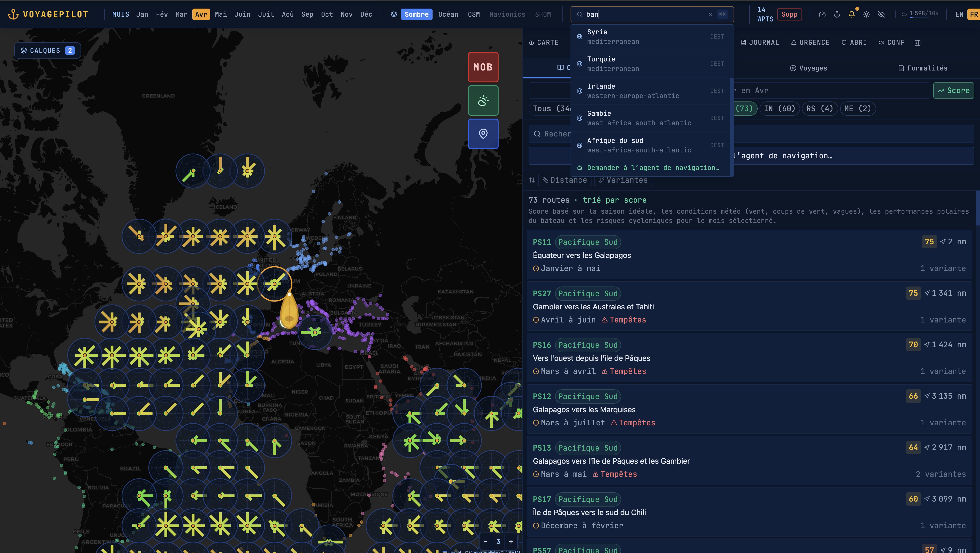Screen dimensions: 980x553
Task: Switch basemap to Navionics
Action: pos(507,15)
